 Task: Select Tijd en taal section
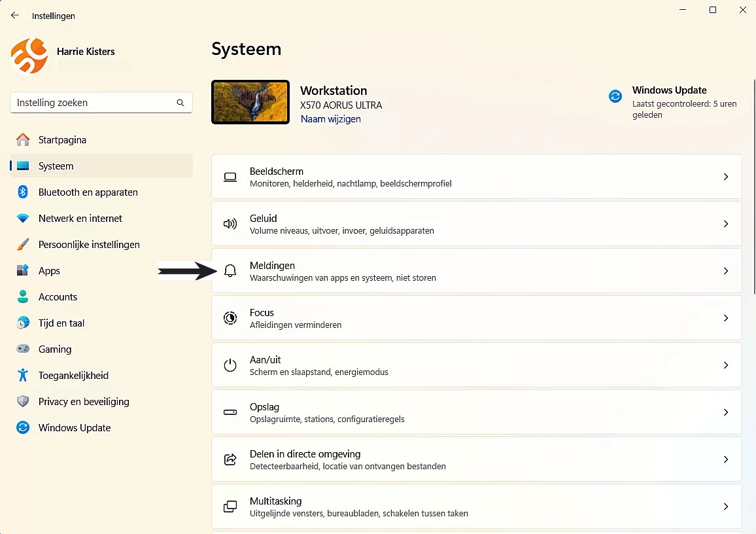pyautogui.click(x=101, y=323)
